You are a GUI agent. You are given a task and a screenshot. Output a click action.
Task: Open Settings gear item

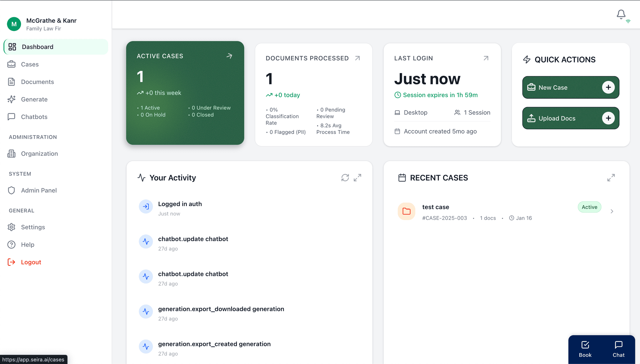click(33, 227)
